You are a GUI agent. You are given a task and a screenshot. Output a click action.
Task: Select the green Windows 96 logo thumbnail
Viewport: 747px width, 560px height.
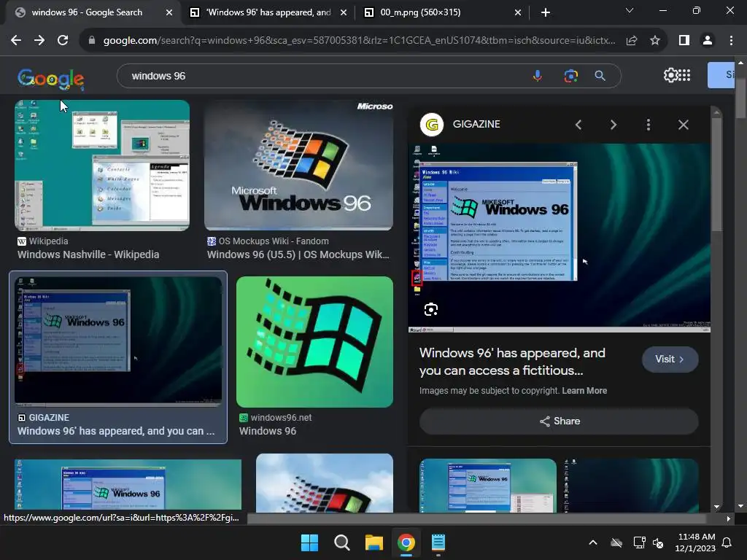(314, 342)
